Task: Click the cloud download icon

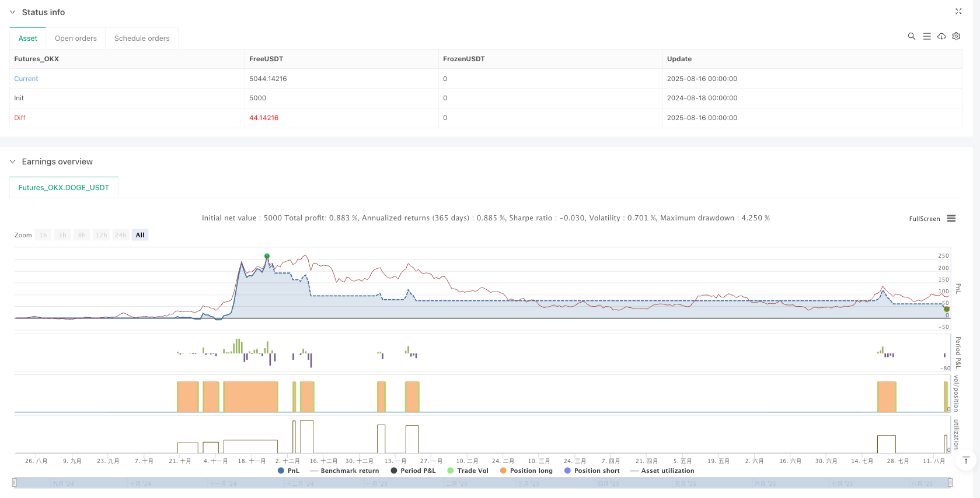Action: 941,36
